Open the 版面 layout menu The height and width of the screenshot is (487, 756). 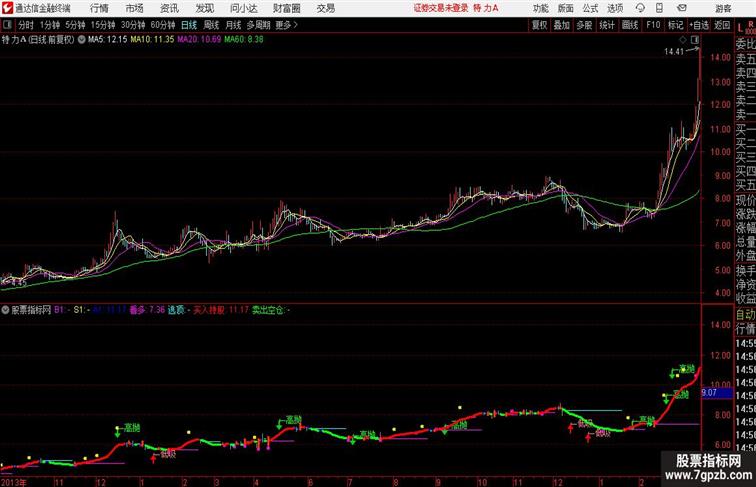565,8
